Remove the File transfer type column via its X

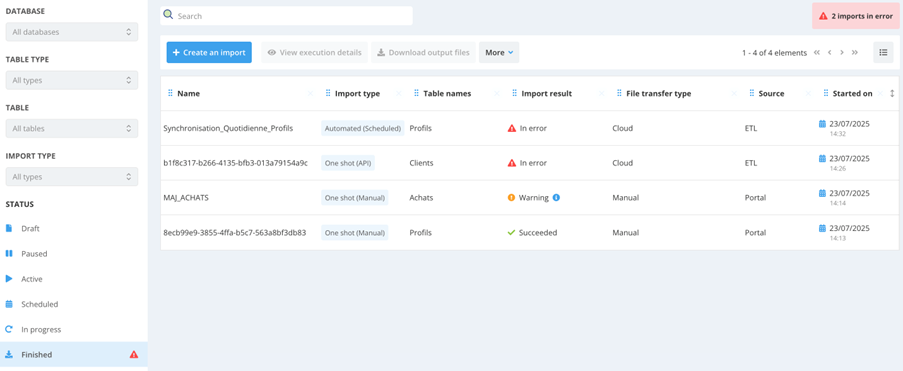tap(734, 93)
